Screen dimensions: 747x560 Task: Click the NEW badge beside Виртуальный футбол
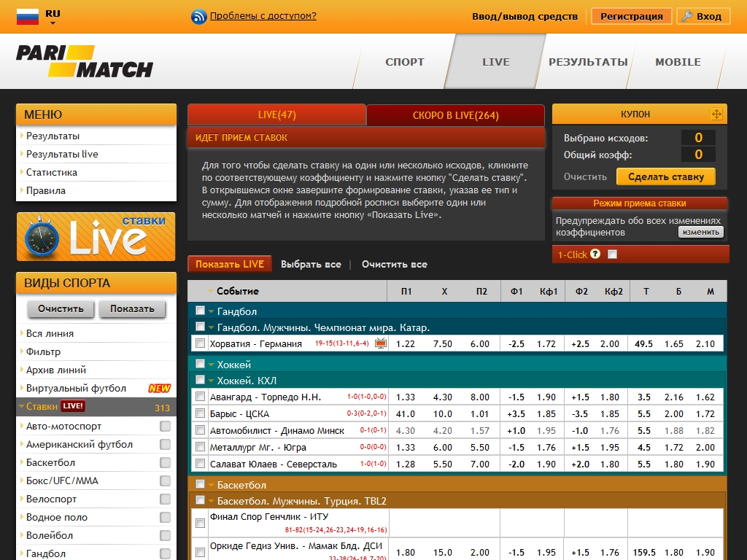159,389
